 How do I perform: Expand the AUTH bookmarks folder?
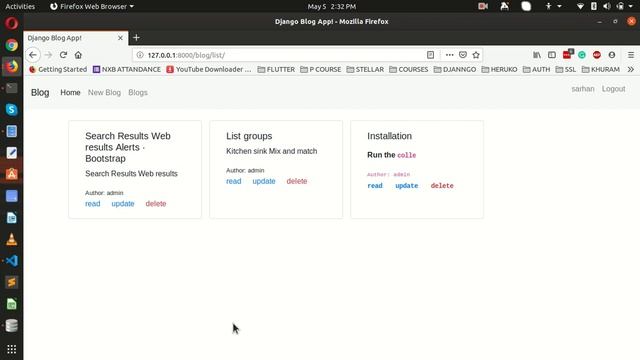click(x=536, y=69)
